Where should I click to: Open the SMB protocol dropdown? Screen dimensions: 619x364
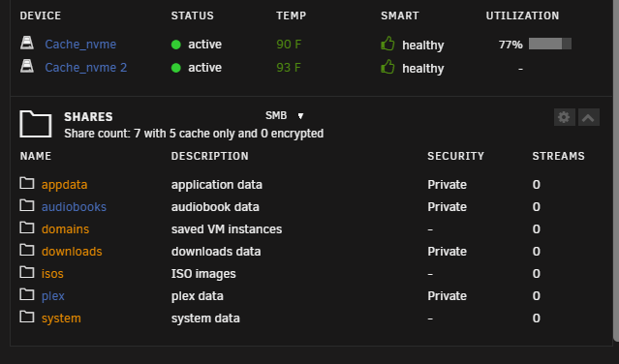[284, 115]
